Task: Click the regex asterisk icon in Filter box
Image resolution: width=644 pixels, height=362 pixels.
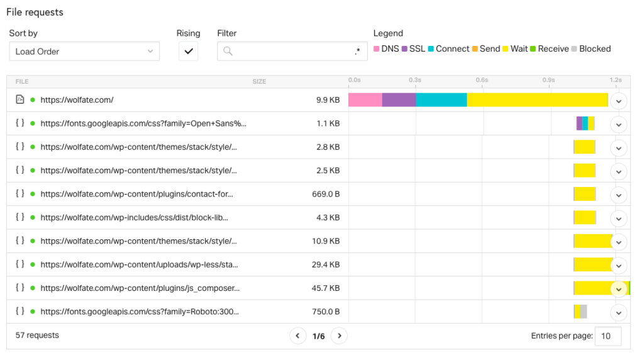Action: point(358,51)
